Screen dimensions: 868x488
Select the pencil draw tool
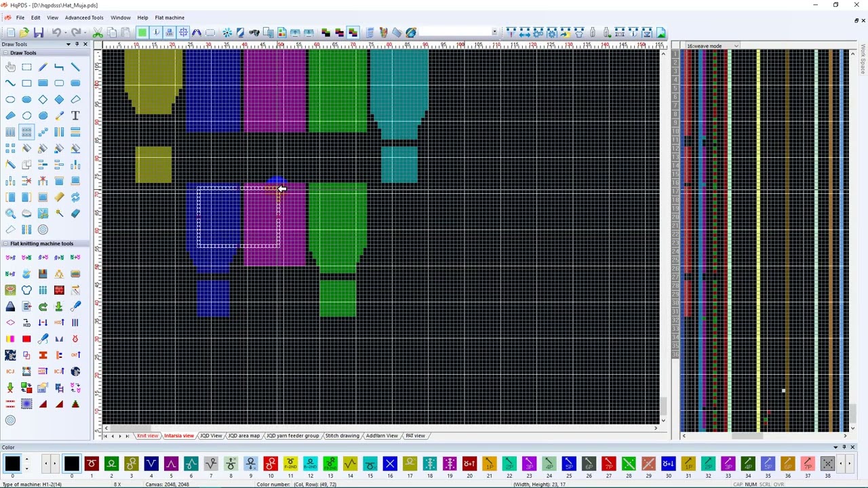coord(43,66)
